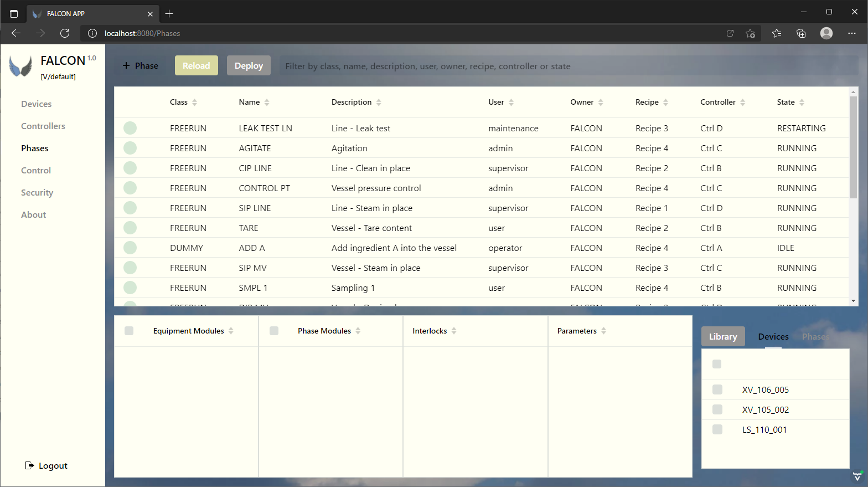Screen dimensions: 868x487
Task: Select RESTARTING state cell
Action: tap(801, 128)
